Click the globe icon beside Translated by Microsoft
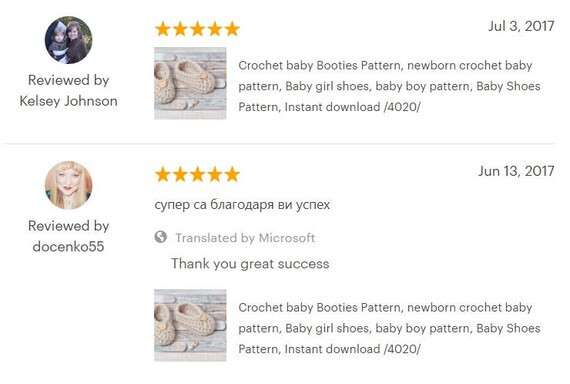 pyautogui.click(x=161, y=237)
